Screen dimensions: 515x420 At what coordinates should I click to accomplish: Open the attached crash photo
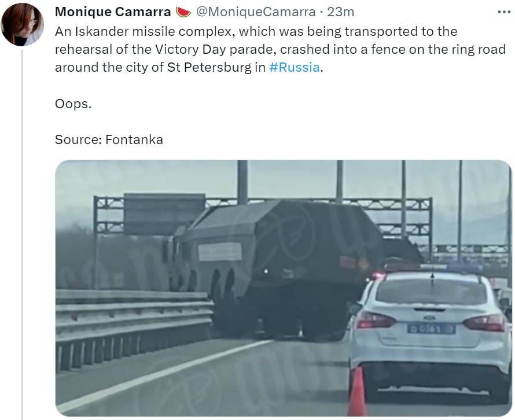284,288
